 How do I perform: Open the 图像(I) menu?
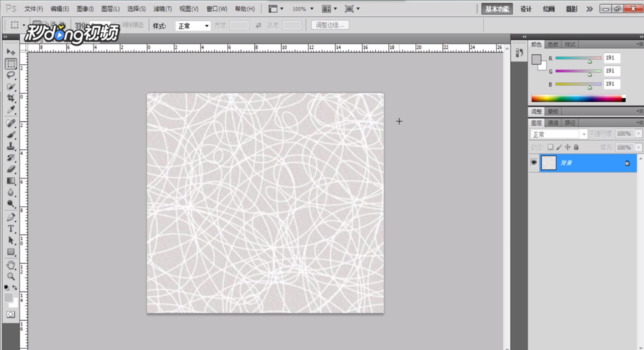click(85, 9)
